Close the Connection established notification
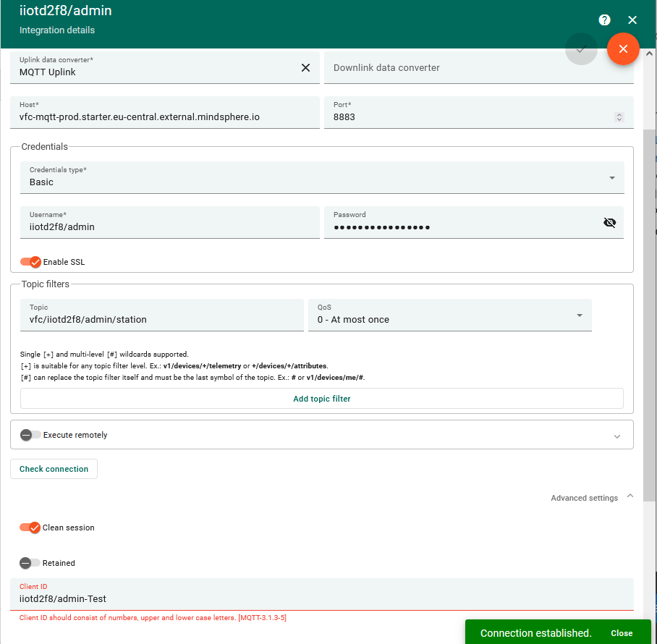 pyautogui.click(x=622, y=632)
